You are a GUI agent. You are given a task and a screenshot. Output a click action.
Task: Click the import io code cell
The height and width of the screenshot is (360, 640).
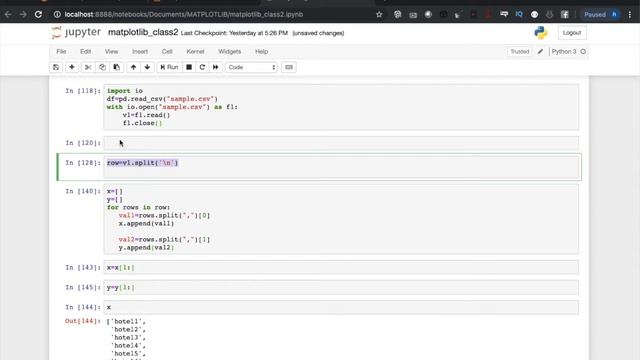tap(341, 107)
